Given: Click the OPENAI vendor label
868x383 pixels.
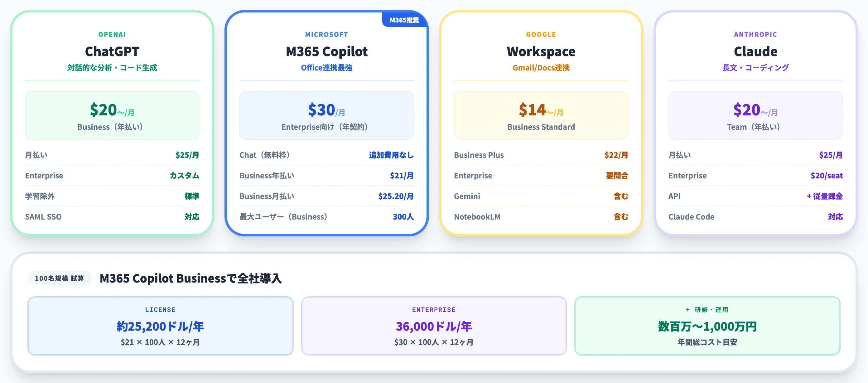Looking at the screenshot, I should (112, 34).
